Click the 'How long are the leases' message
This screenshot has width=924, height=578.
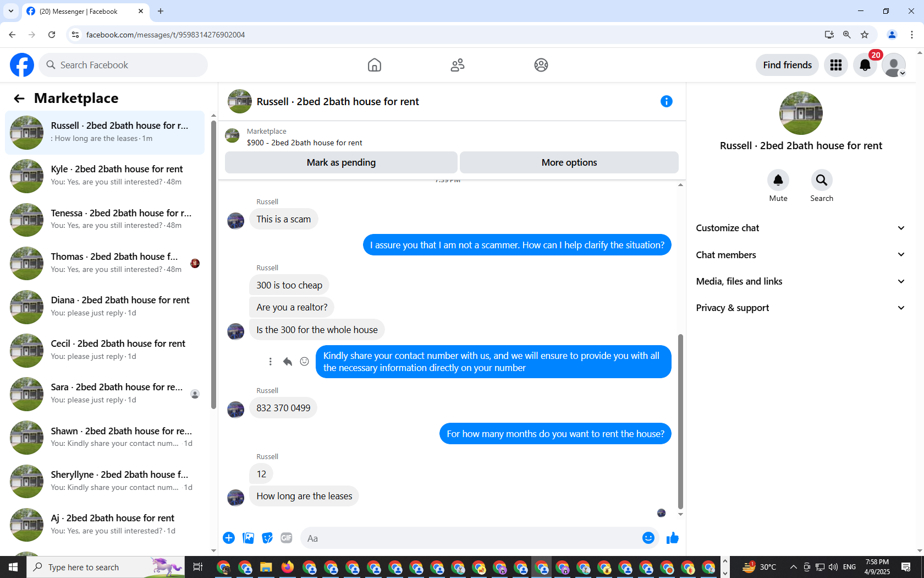304,496
